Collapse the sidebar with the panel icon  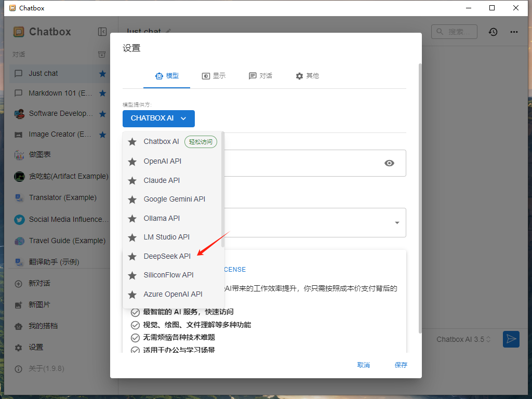(102, 32)
